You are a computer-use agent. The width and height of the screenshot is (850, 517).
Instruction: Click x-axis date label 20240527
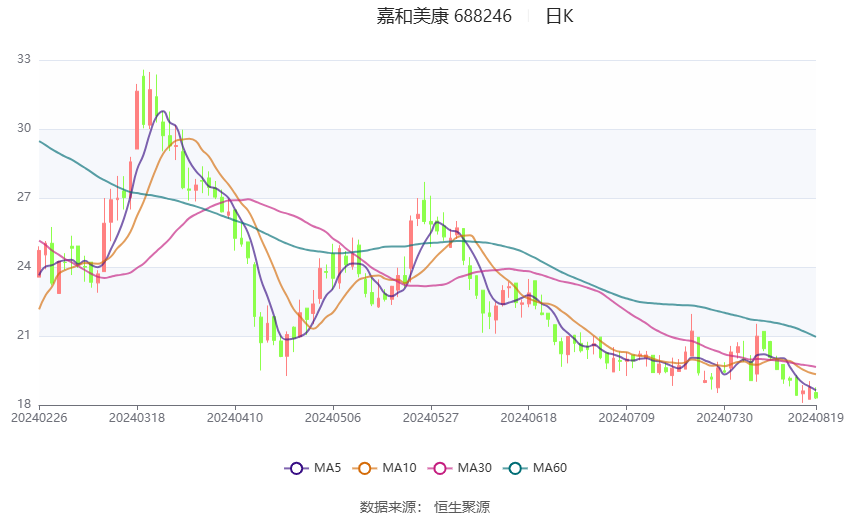pyautogui.click(x=431, y=418)
